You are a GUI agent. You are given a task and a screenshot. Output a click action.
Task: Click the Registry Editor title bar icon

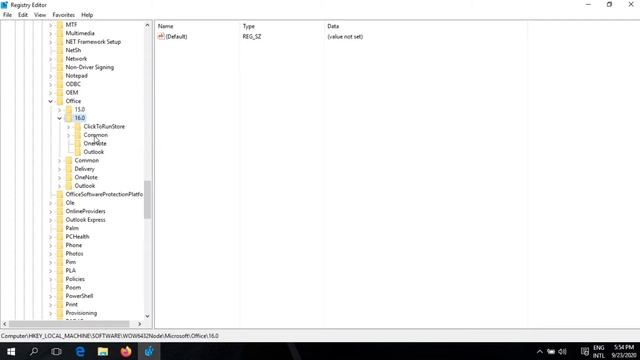(x=4, y=5)
